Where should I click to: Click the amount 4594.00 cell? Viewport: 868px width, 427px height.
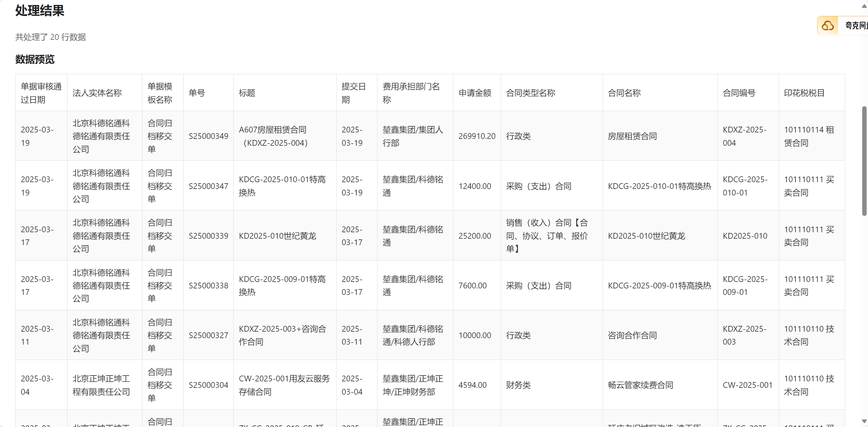[x=472, y=385]
